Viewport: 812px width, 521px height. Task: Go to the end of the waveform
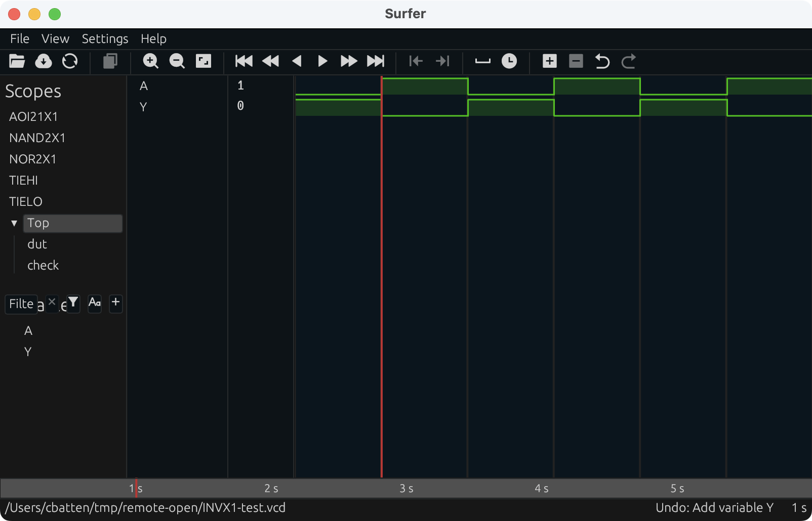coord(376,61)
